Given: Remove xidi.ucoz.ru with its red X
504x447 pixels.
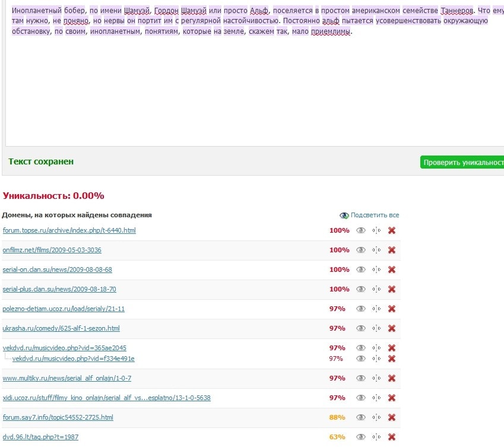Looking at the screenshot, I should point(391,398).
